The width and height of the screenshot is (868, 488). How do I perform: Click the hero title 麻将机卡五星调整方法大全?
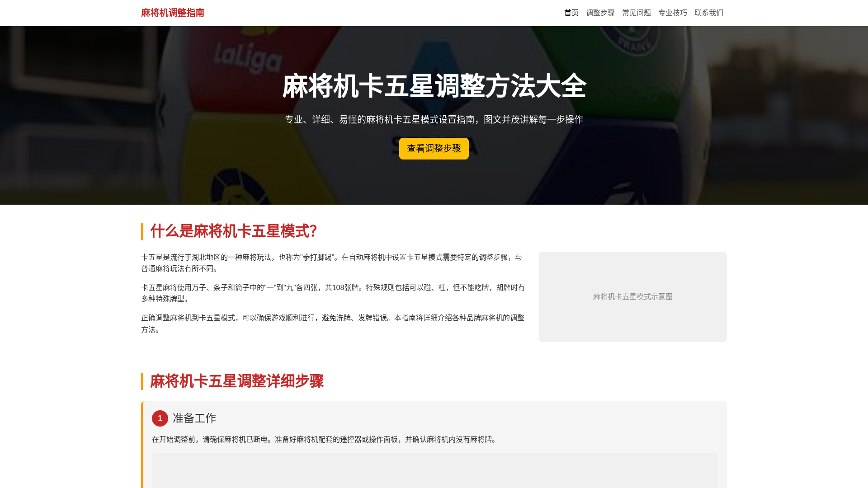click(x=434, y=86)
